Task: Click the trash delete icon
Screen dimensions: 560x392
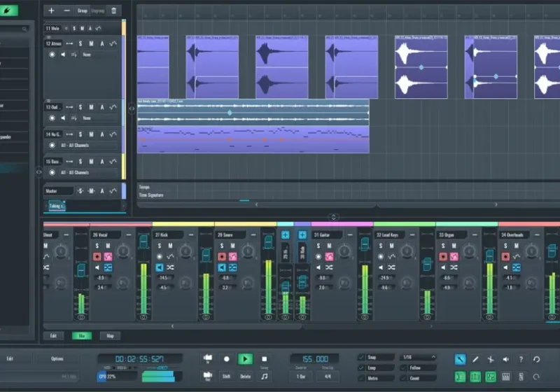Action: coord(114,10)
